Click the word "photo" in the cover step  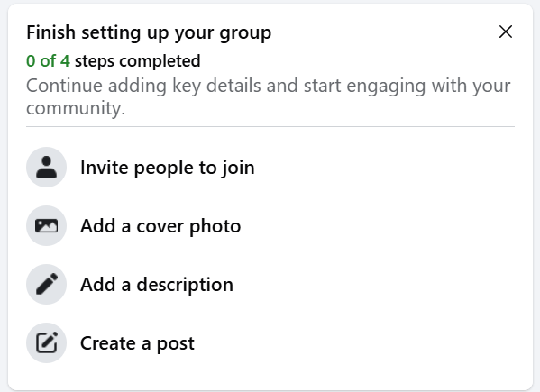click(x=215, y=227)
